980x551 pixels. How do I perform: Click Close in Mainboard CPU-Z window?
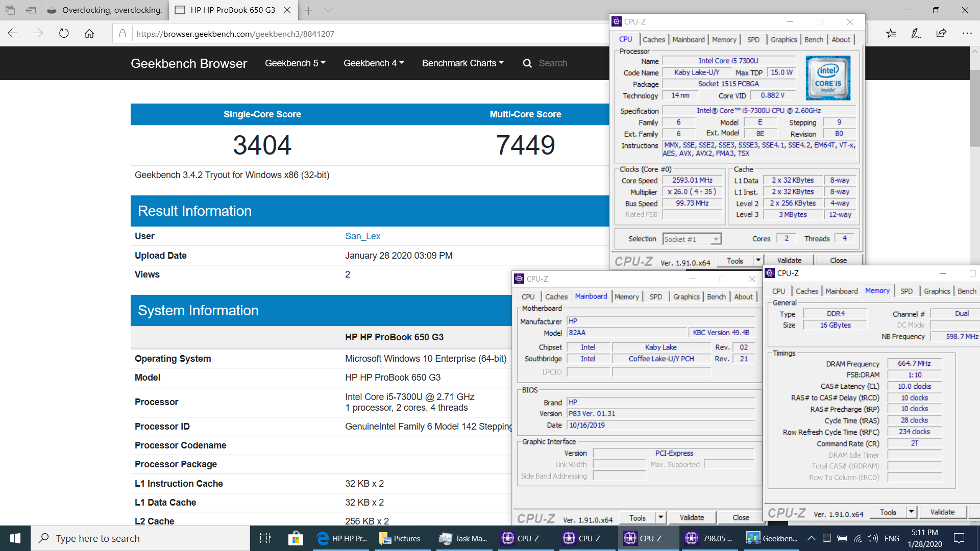pyautogui.click(x=741, y=517)
